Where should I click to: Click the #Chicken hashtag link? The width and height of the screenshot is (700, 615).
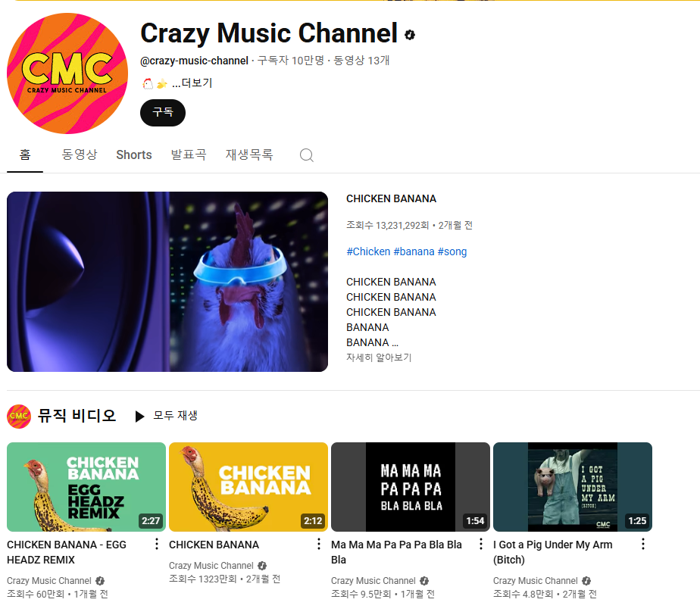(368, 251)
